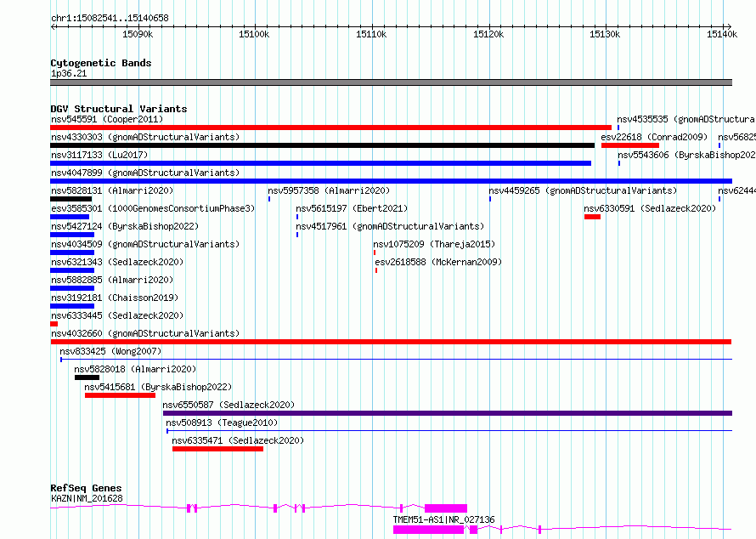Open the nsv3192181 (Chaisson2019) variant
Viewport: 756px width, 539px height.
(x=115, y=298)
